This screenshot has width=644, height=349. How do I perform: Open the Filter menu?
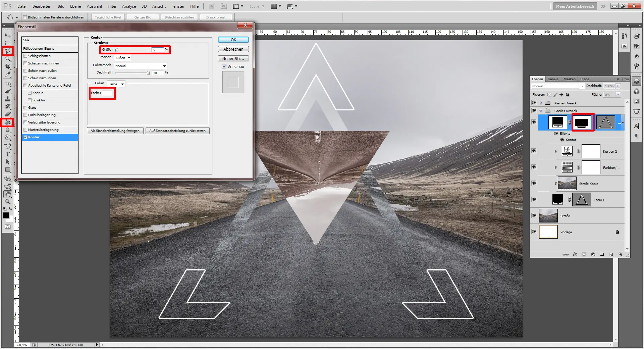click(112, 6)
